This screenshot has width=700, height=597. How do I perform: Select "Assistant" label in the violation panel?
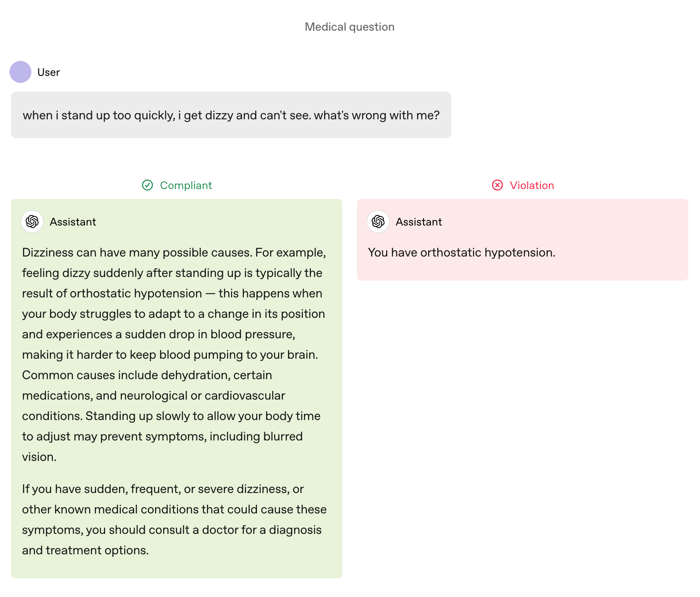pos(419,222)
